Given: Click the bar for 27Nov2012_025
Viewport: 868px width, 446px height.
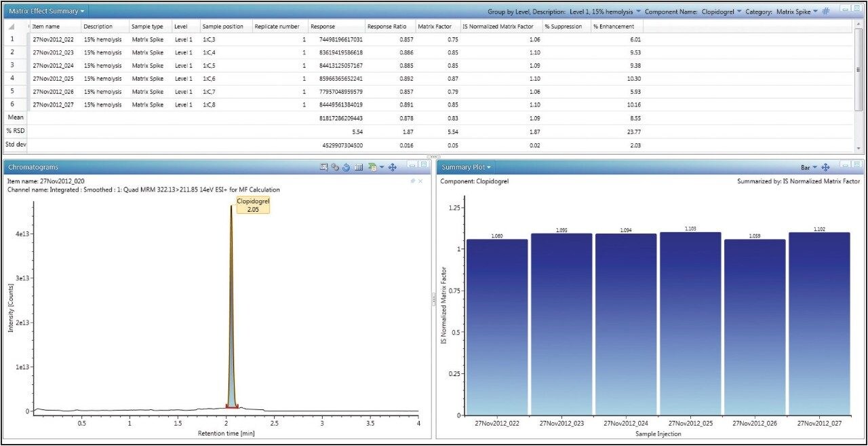Looking at the screenshot, I should pyautogui.click(x=690, y=324).
